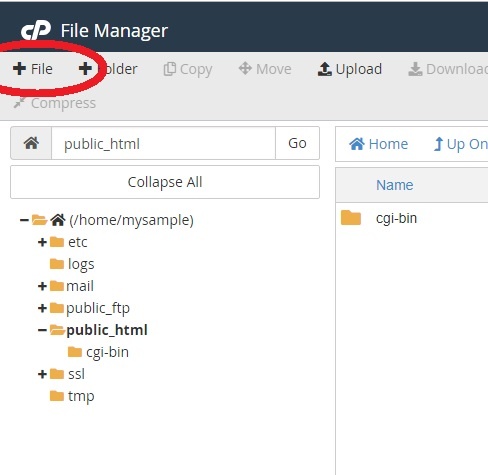The width and height of the screenshot is (488, 475).
Task: Click the Move arrows icon
Action: pos(245,68)
